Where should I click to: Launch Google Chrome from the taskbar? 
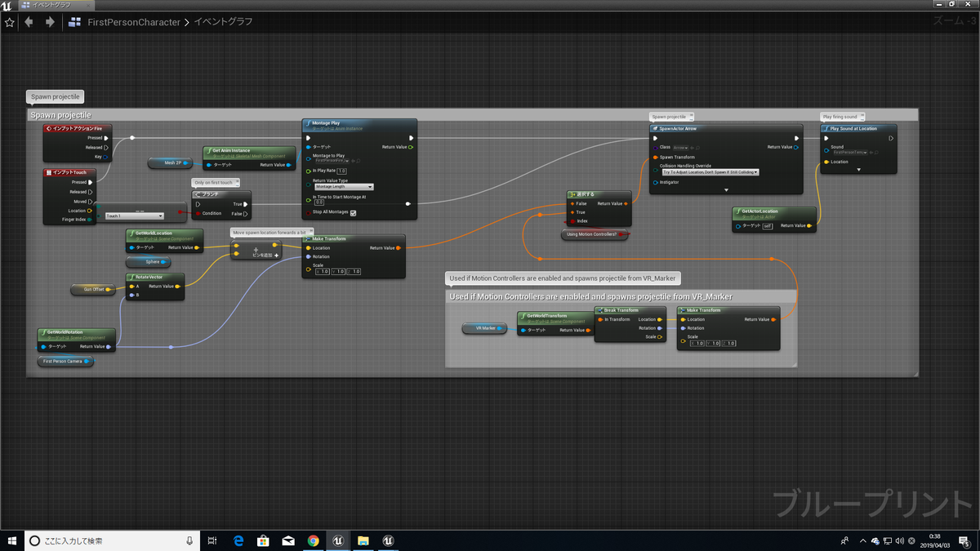tap(313, 540)
